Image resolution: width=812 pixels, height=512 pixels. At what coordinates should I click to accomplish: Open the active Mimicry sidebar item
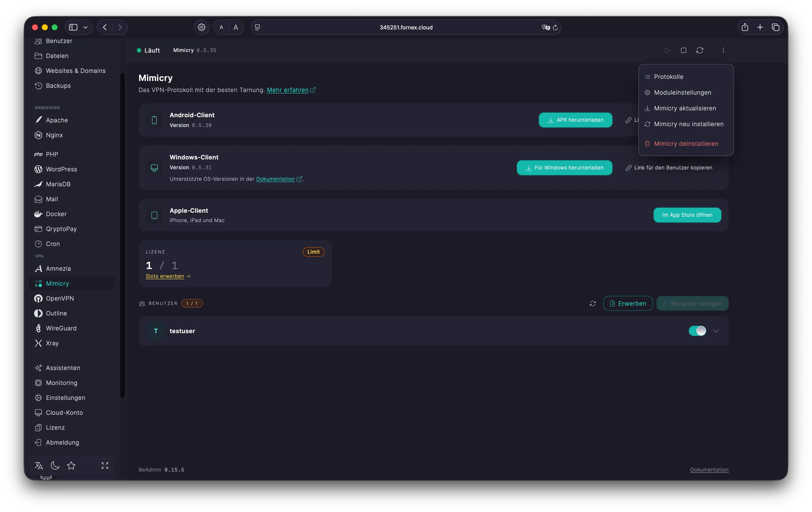coord(71,283)
